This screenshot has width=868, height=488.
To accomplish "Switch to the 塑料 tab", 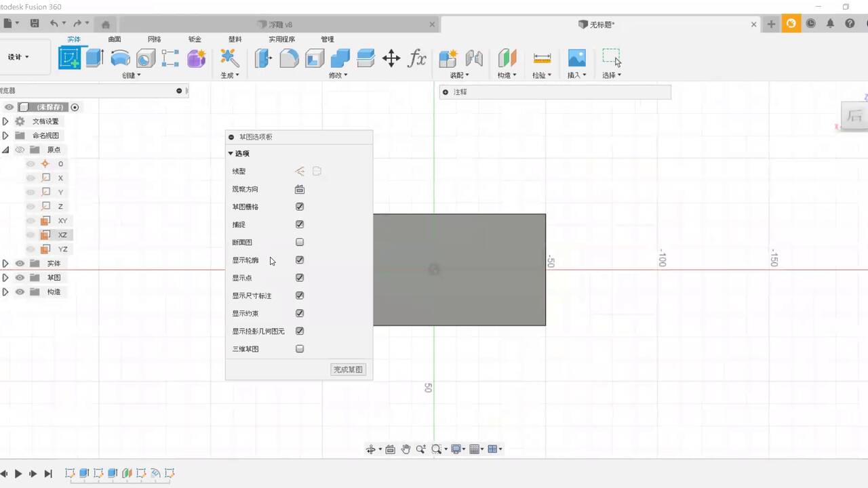I will 235,39.
